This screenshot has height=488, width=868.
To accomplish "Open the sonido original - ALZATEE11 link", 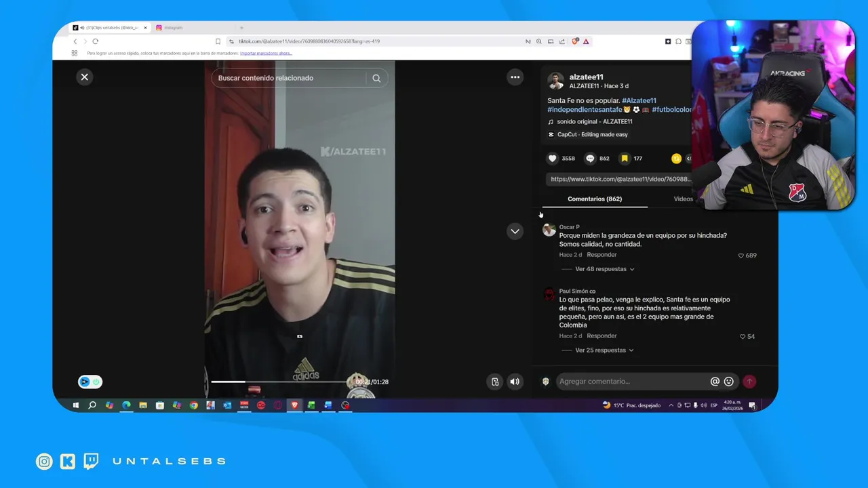I will [594, 122].
